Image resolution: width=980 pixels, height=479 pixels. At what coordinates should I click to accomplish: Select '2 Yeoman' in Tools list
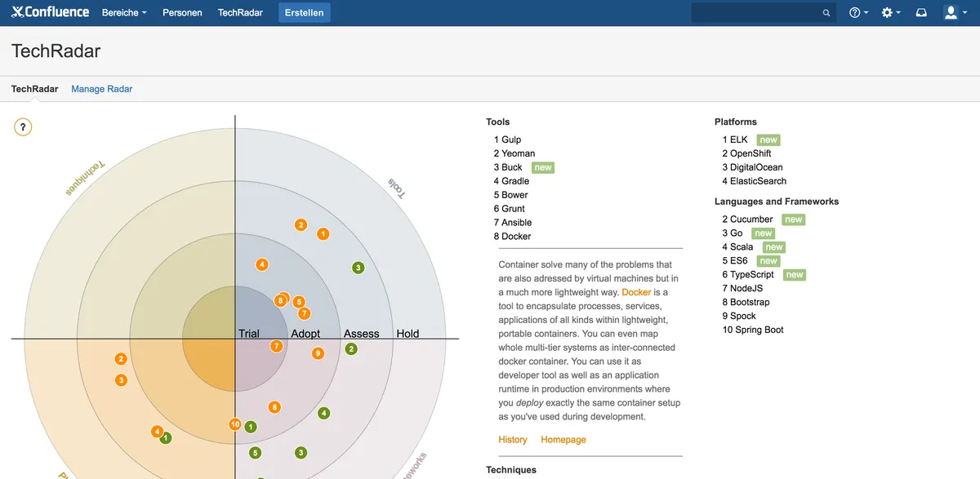[514, 153]
